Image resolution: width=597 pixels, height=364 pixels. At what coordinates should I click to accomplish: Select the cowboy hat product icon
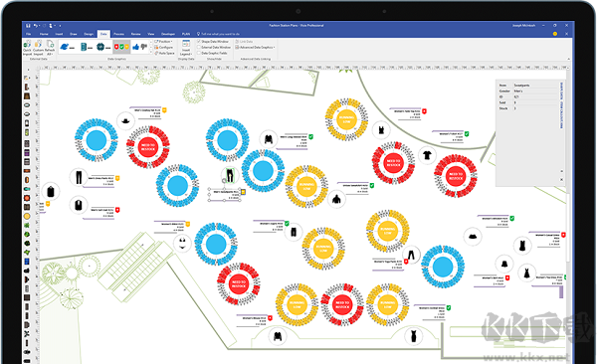pyautogui.click(x=125, y=121)
